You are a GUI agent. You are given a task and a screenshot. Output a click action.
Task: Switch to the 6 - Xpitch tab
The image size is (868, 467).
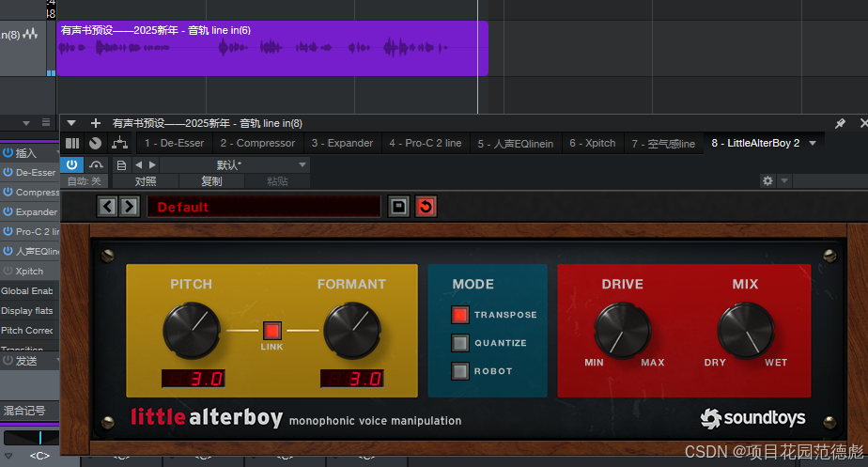pyautogui.click(x=593, y=143)
